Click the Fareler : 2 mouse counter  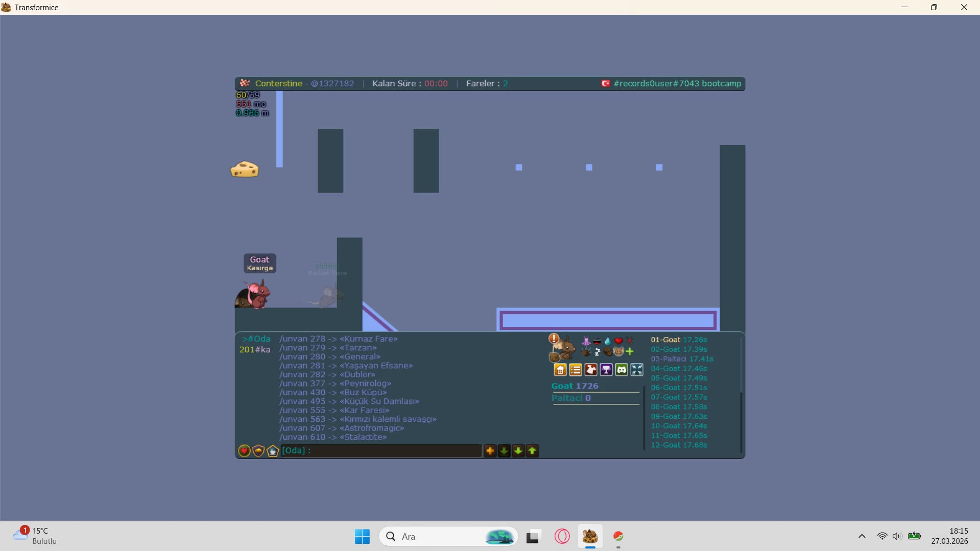click(x=487, y=83)
